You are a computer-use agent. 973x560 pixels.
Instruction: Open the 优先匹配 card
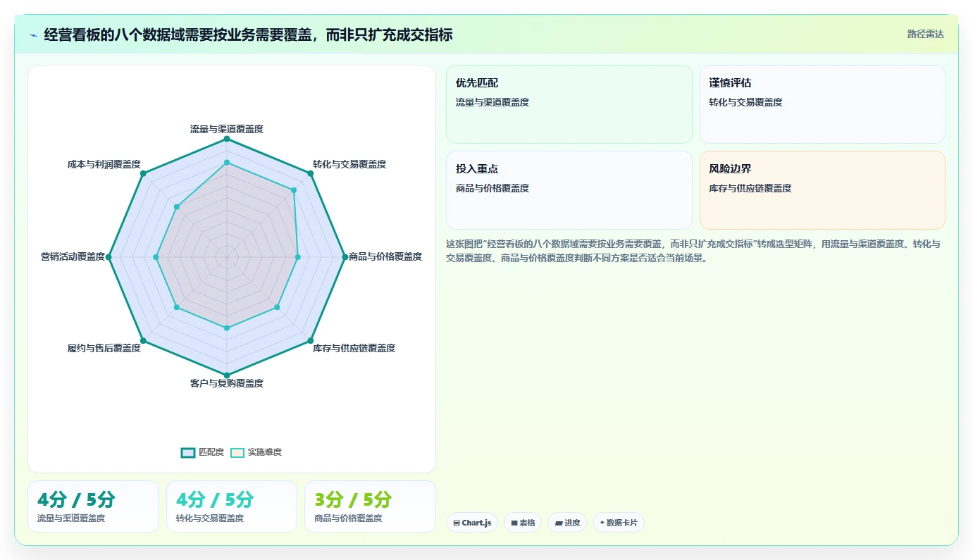click(x=569, y=104)
